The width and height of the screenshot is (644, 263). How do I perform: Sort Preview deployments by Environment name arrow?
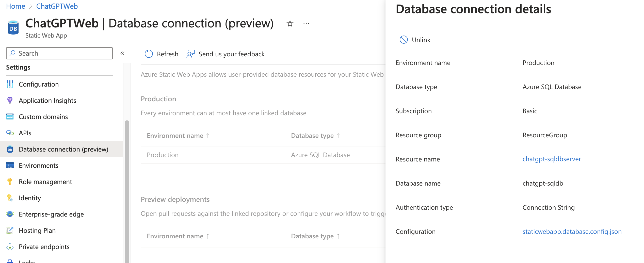[208, 236]
